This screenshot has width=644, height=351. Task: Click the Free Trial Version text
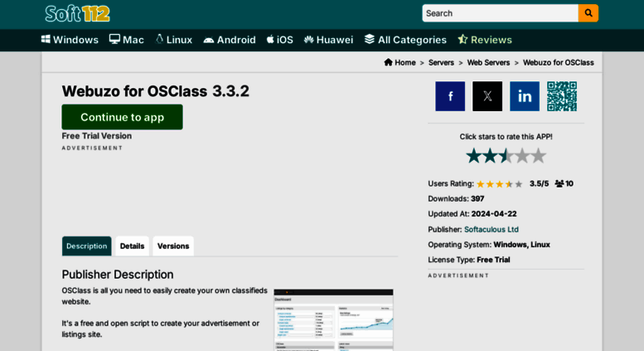pyautogui.click(x=97, y=136)
